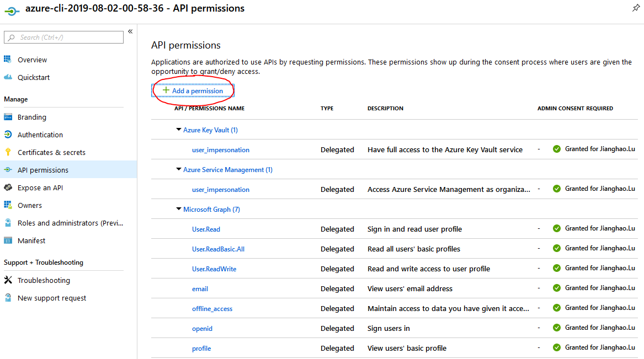Click the green checkmark in the User.ReadBasic.All row
644x359 pixels.
(556, 248)
